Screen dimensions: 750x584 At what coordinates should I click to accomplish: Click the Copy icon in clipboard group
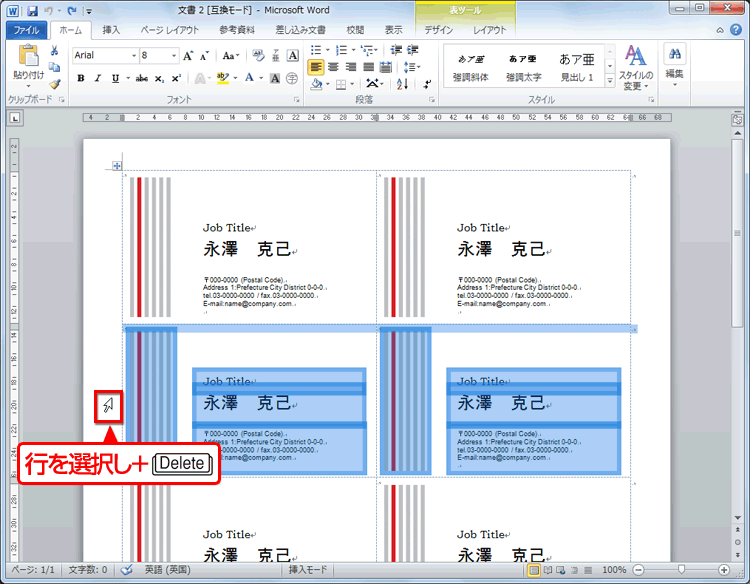point(55,67)
